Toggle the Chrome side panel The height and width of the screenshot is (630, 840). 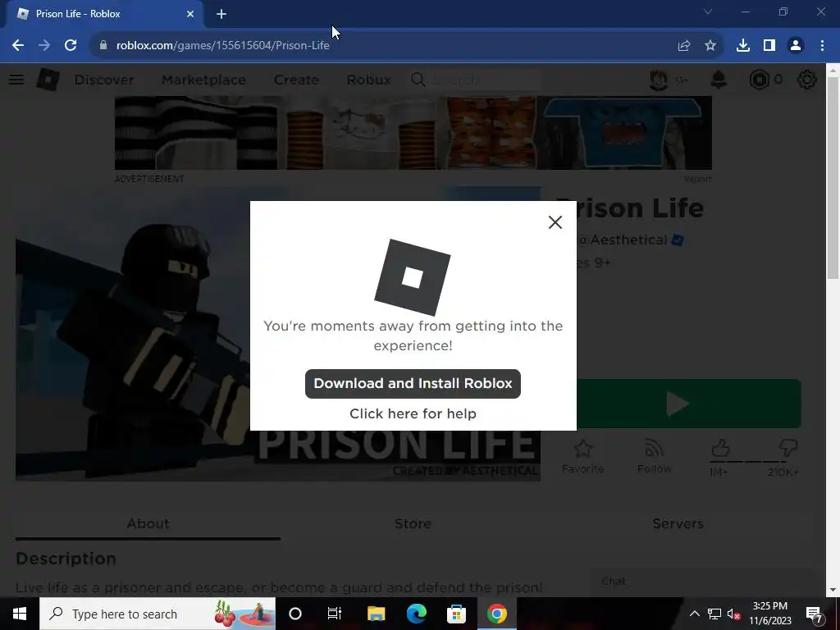[x=769, y=46]
